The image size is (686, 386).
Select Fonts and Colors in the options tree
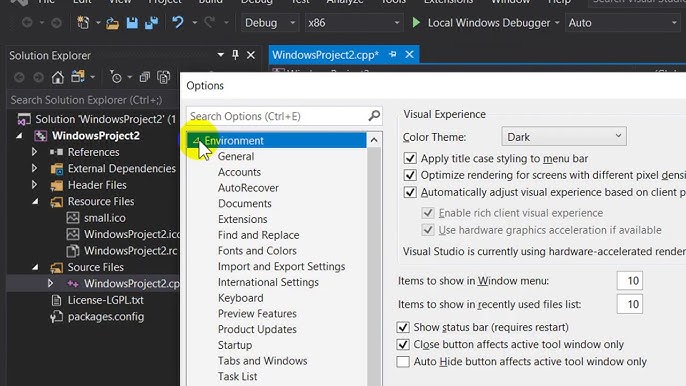[257, 251]
